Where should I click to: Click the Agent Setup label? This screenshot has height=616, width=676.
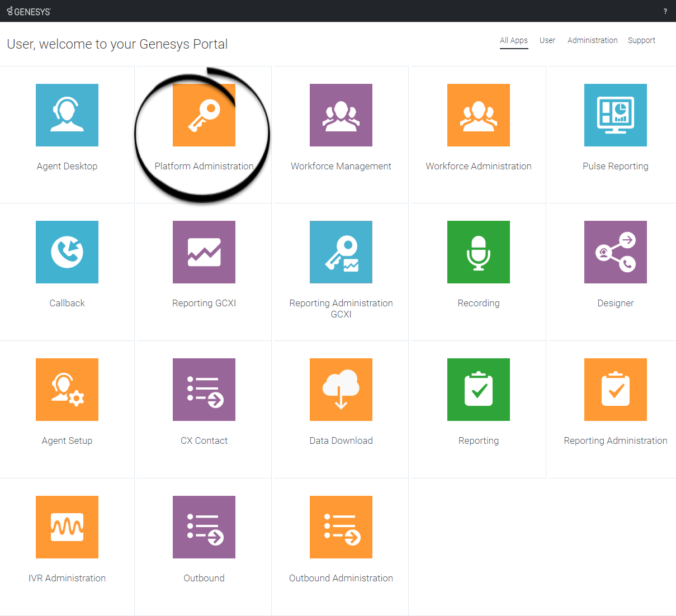(x=67, y=440)
